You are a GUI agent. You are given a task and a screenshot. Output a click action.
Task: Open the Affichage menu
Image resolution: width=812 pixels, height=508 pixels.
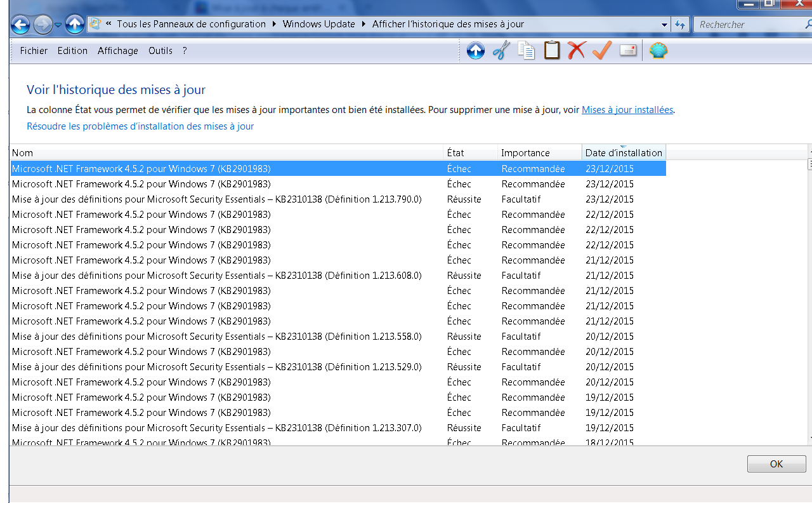click(x=118, y=51)
